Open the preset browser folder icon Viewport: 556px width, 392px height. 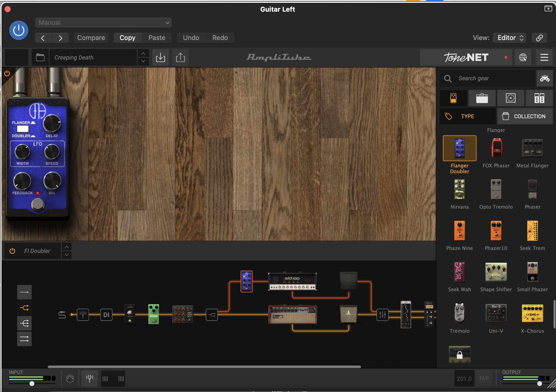tap(40, 57)
